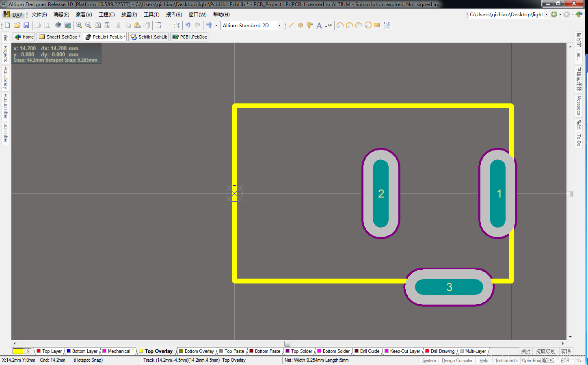Switch to the Home document tab
The height and width of the screenshot is (365, 588).
click(x=24, y=37)
